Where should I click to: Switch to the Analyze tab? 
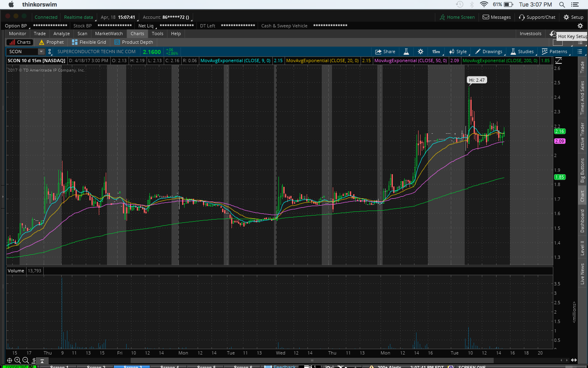[61, 34]
